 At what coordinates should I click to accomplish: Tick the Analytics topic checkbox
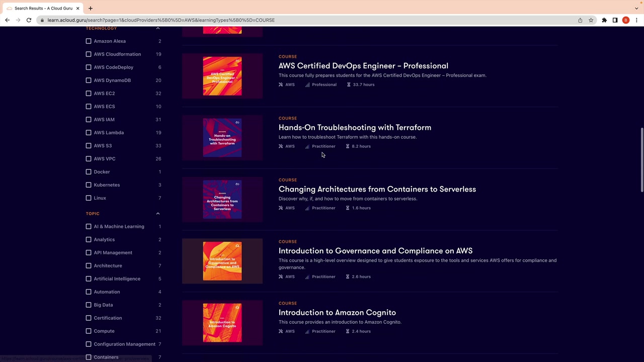[89, 240]
